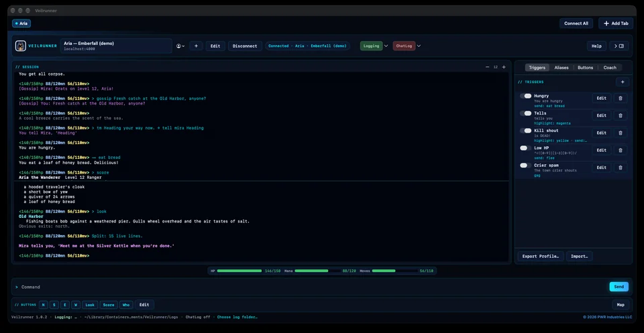Screen dimensions: 644x333
Task: Click the Choose log folder… link
Action: point(237,317)
